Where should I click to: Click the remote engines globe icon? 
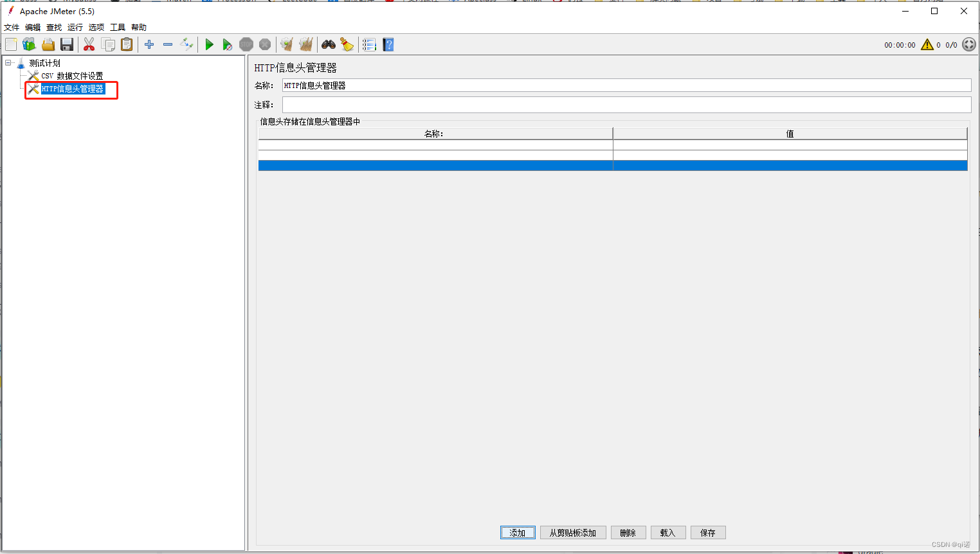(x=969, y=44)
